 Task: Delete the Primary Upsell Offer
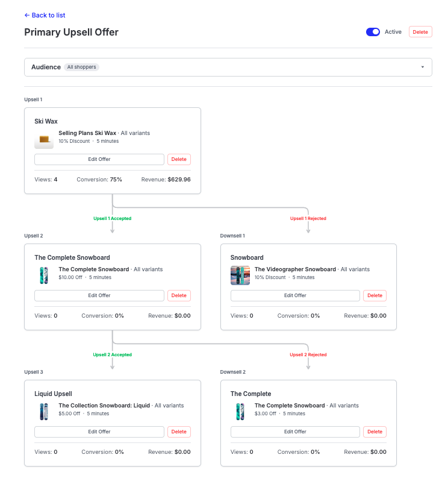[420, 32]
